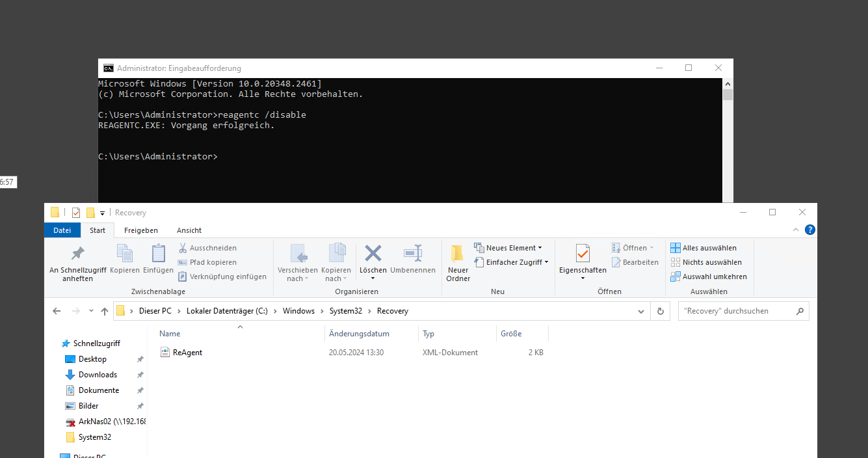Refresh the Recovery folder view
Image resolution: width=868 pixels, height=458 pixels.
[660, 311]
